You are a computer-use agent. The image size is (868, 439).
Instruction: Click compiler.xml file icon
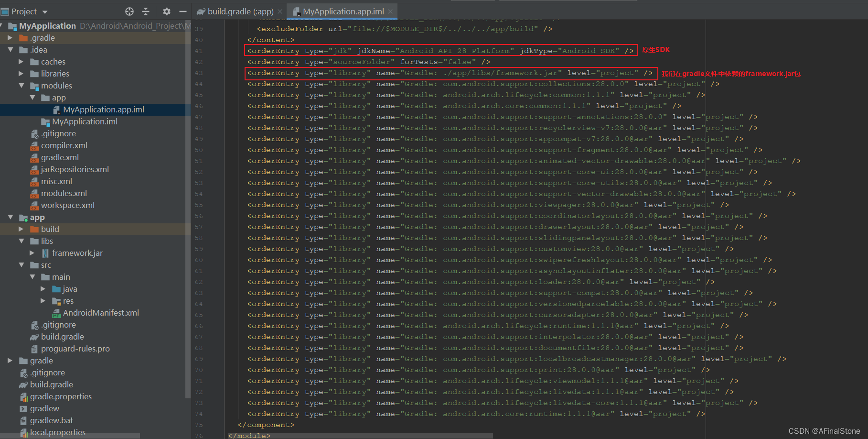click(x=34, y=145)
